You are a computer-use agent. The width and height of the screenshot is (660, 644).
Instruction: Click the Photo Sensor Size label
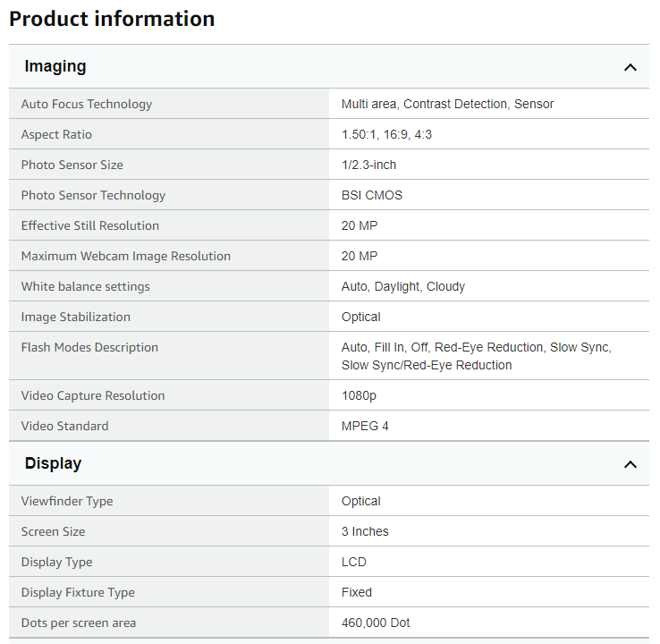pos(72,165)
